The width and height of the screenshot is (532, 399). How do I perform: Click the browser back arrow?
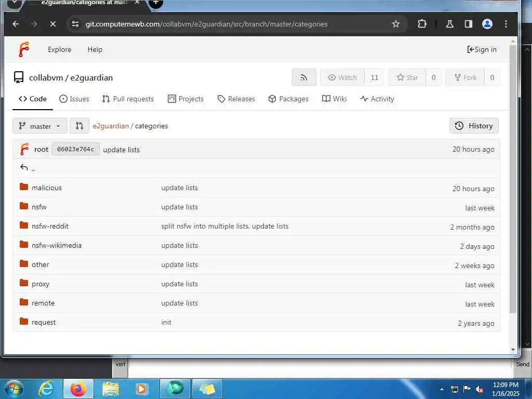(x=16, y=24)
